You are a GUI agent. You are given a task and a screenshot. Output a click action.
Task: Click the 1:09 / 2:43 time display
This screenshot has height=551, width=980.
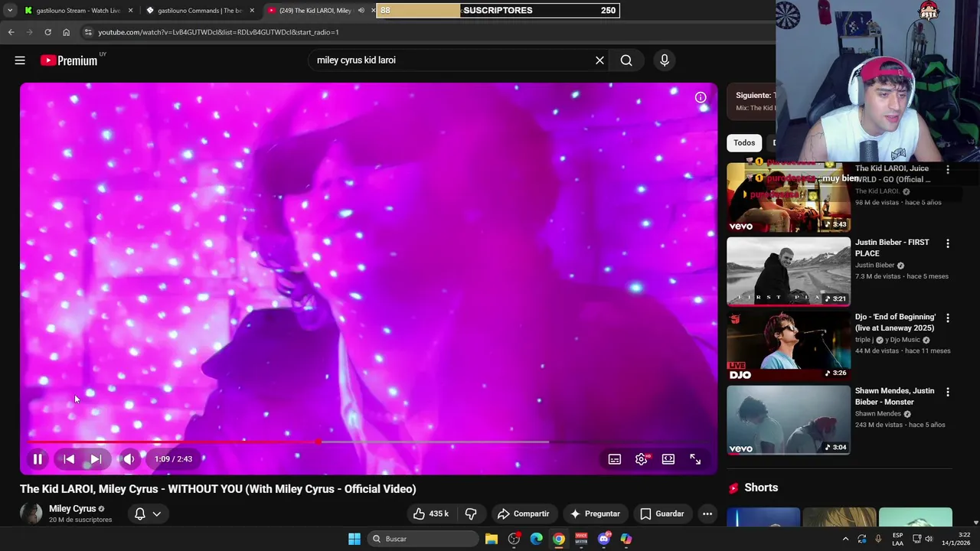[174, 459]
